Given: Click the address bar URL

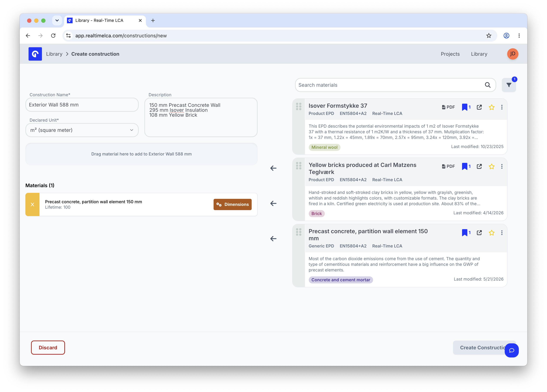Looking at the screenshot, I should tap(121, 36).
